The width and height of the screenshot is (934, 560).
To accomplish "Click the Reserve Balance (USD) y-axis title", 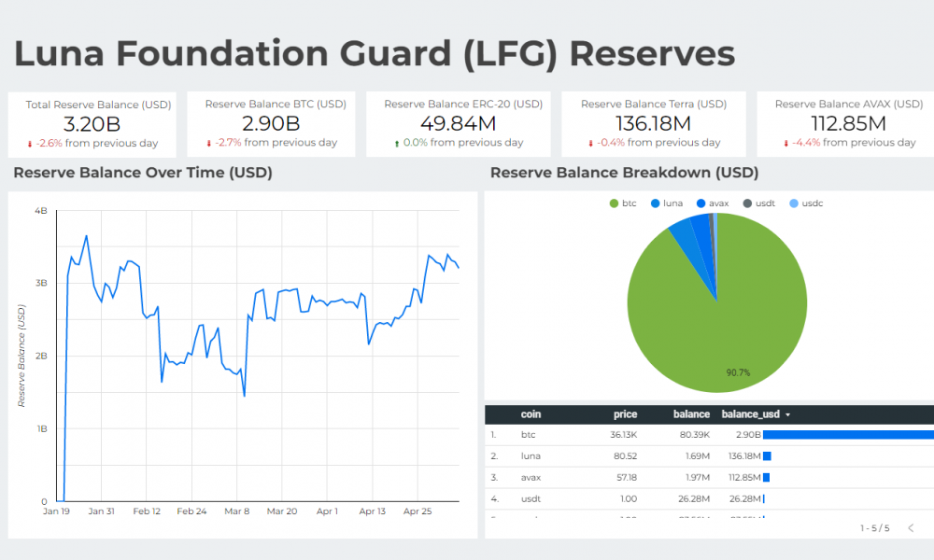I will (x=21, y=356).
